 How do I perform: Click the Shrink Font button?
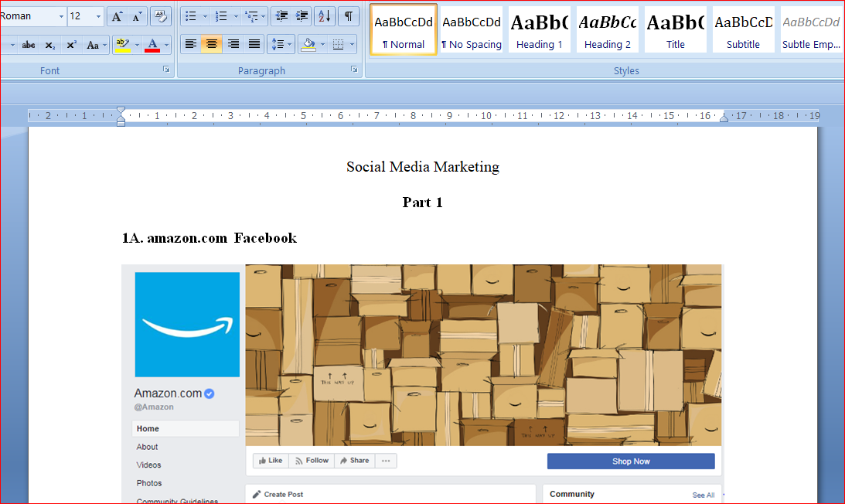coord(137,17)
